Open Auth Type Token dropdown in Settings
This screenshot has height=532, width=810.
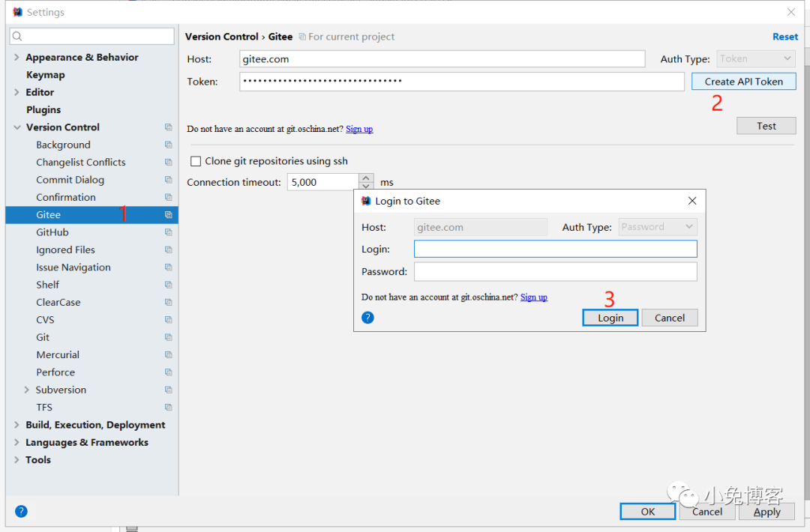click(x=756, y=59)
